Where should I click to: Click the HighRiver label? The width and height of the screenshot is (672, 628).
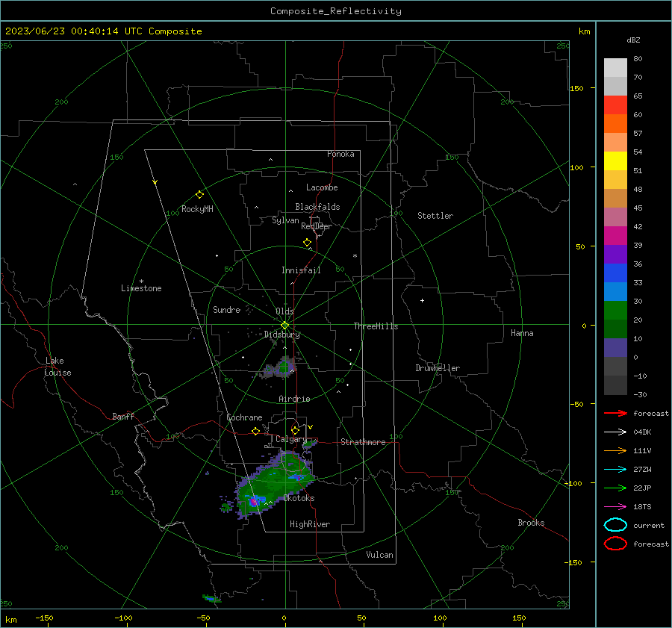point(310,524)
